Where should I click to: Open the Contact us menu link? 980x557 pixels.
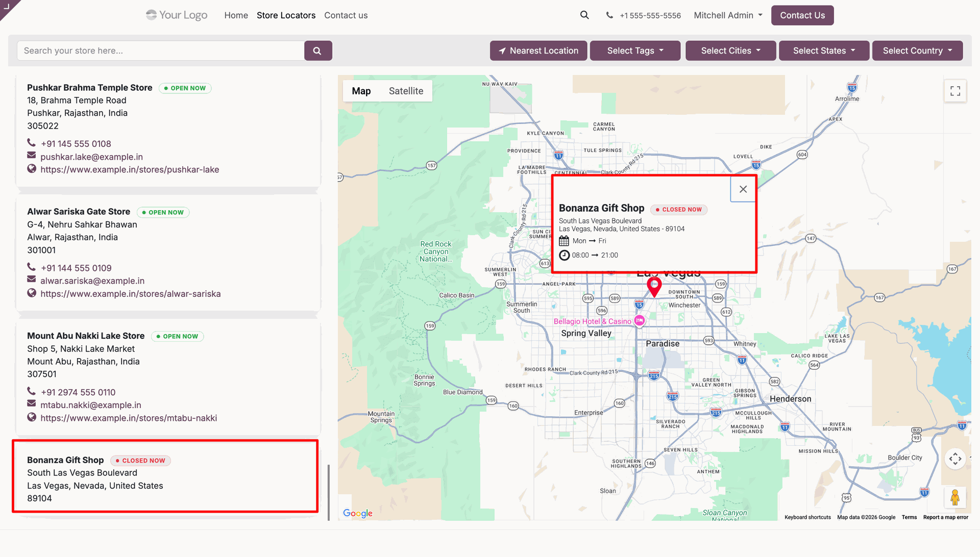346,15
